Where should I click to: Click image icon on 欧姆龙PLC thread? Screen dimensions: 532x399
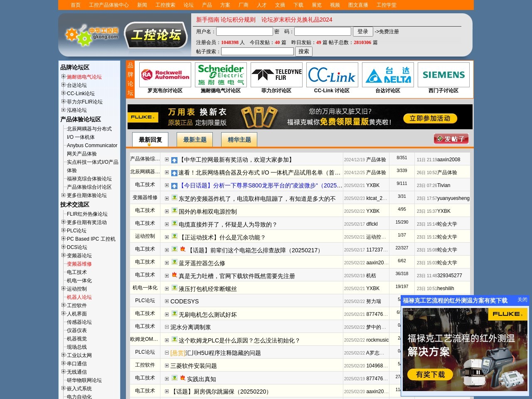175,340
